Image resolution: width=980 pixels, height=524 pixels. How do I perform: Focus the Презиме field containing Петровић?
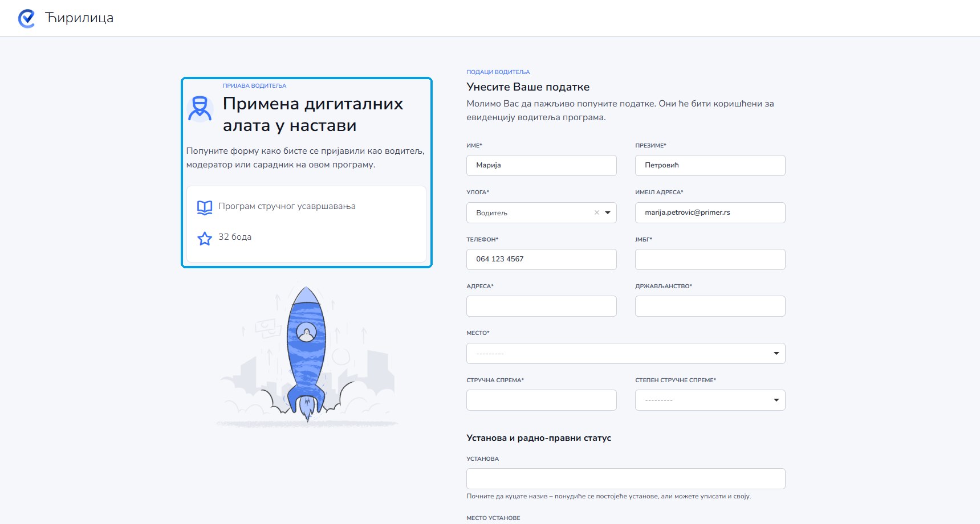coord(710,165)
